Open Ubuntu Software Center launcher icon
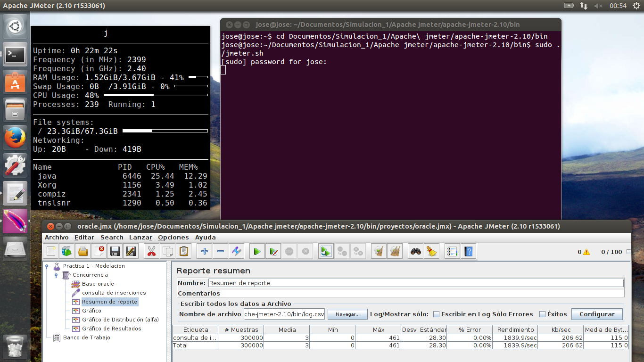Screen dimensions: 644x362 click(16, 82)
